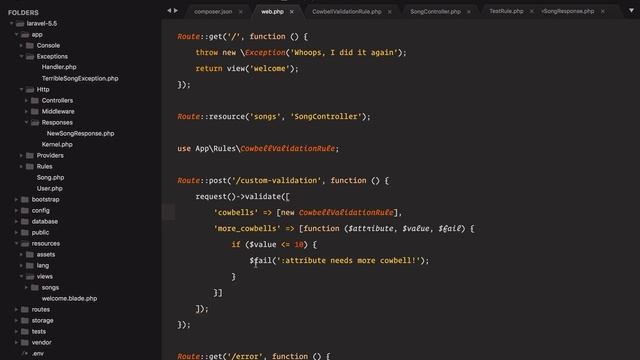Expand the Rules folder
The image size is (640, 360).
point(21,167)
